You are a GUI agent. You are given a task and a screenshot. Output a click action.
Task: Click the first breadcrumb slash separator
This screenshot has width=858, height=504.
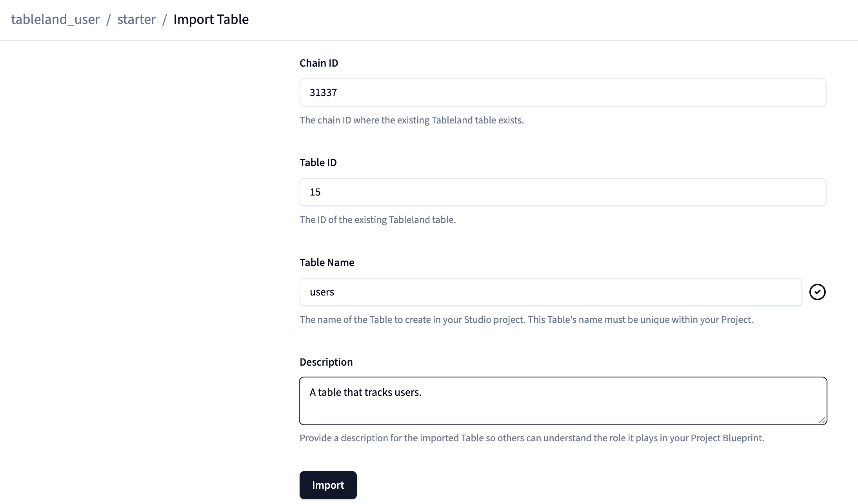pyautogui.click(x=109, y=19)
